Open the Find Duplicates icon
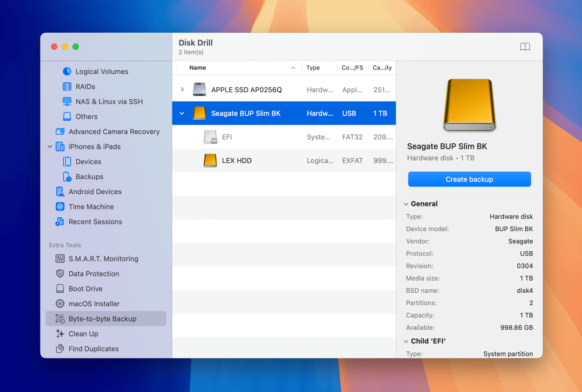Image resolution: width=582 pixels, height=392 pixels. coord(60,349)
